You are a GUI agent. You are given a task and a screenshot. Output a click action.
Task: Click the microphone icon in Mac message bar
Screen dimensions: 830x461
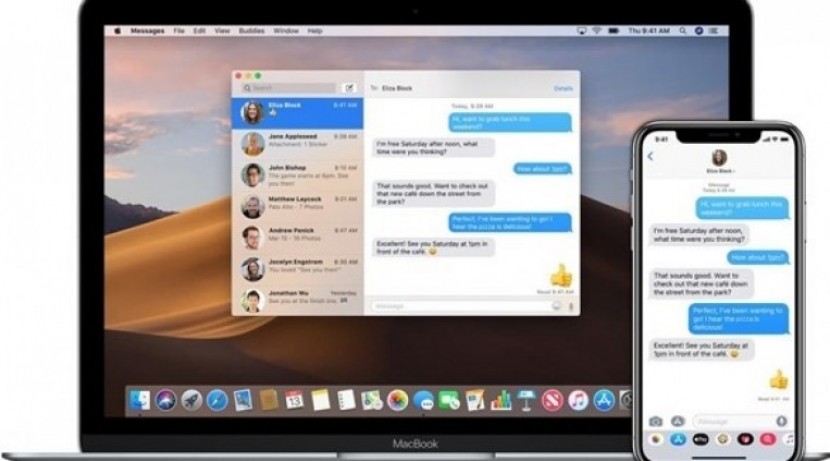tap(571, 306)
